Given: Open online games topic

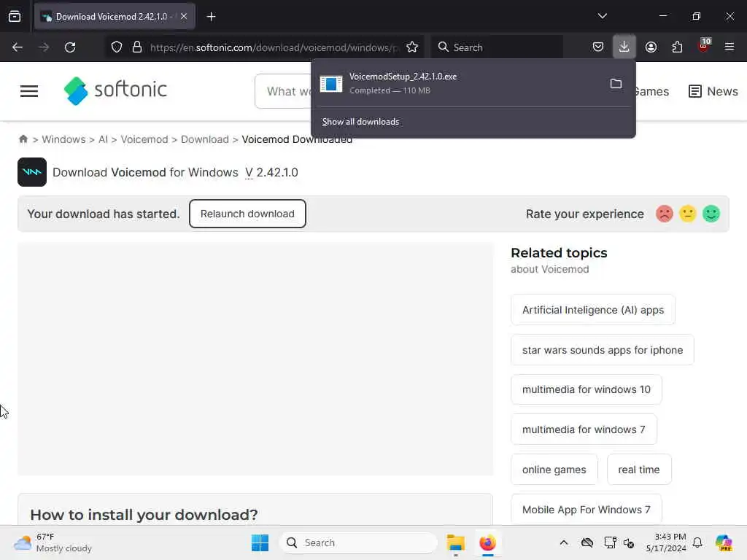Looking at the screenshot, I should (x=554, y=470).
